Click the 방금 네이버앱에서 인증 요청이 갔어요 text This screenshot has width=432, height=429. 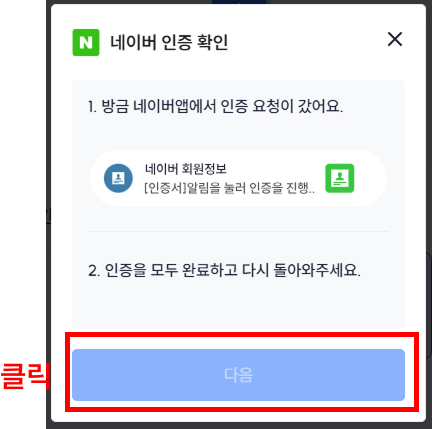click(x=222, y=106)
